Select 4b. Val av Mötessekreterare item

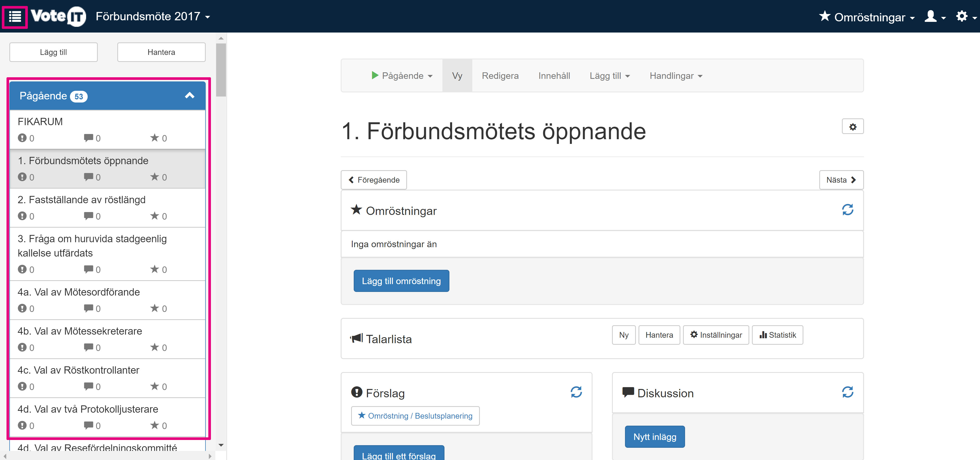pos(108,339)
